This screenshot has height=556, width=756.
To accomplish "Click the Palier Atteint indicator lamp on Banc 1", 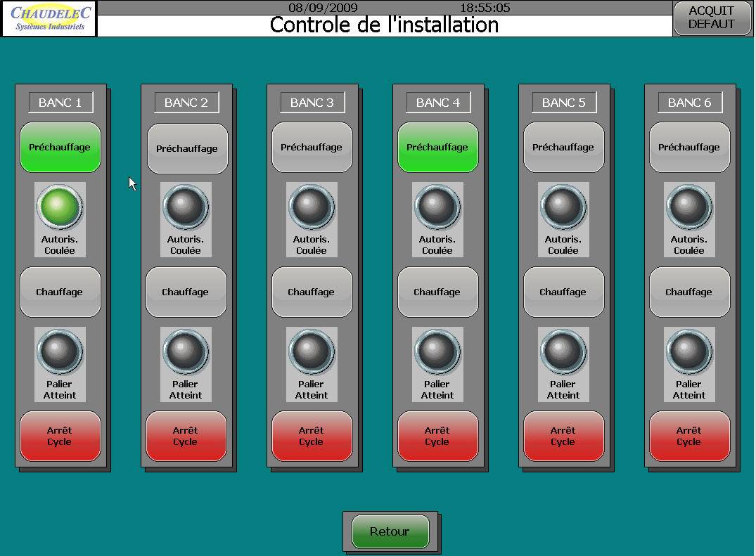I will 60,351.
